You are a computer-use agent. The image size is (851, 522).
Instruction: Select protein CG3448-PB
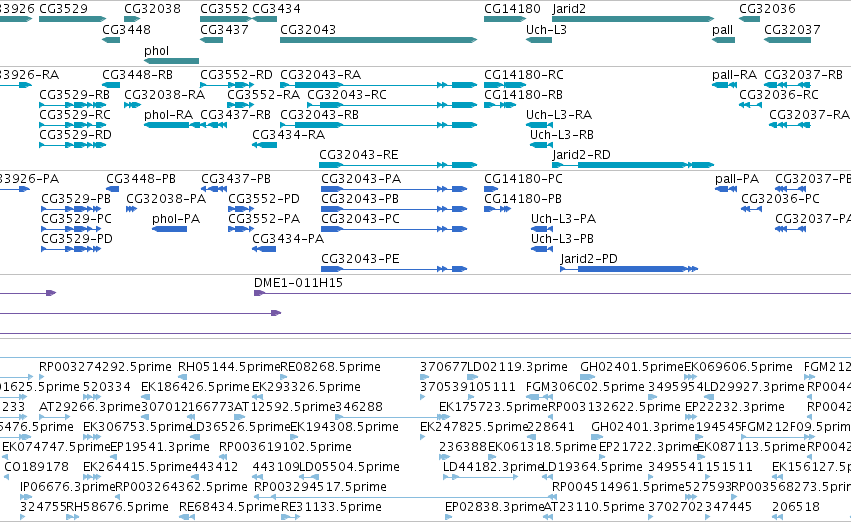coord(141,179)
